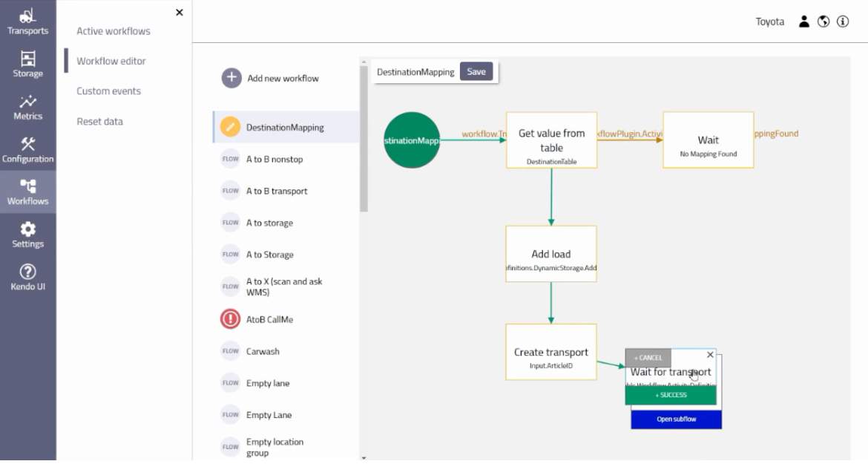Click the plus icon to add new workflow

pos(231,78)
